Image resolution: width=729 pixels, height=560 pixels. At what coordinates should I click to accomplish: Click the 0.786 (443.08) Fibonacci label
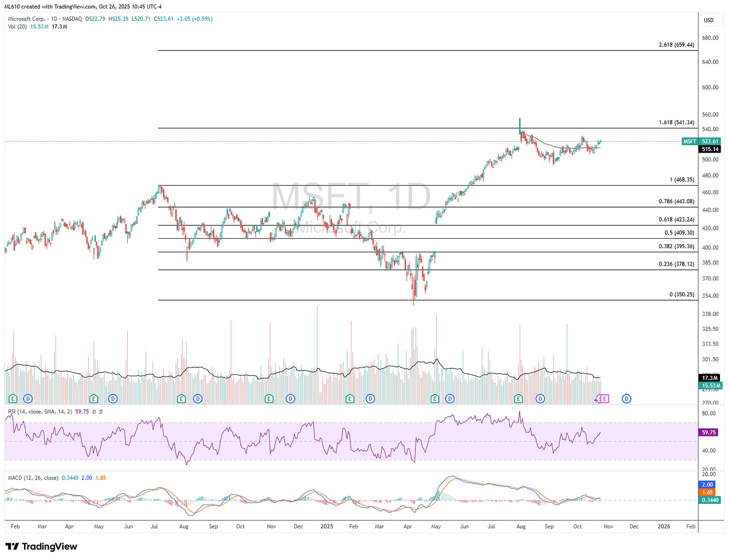[676, 202]
